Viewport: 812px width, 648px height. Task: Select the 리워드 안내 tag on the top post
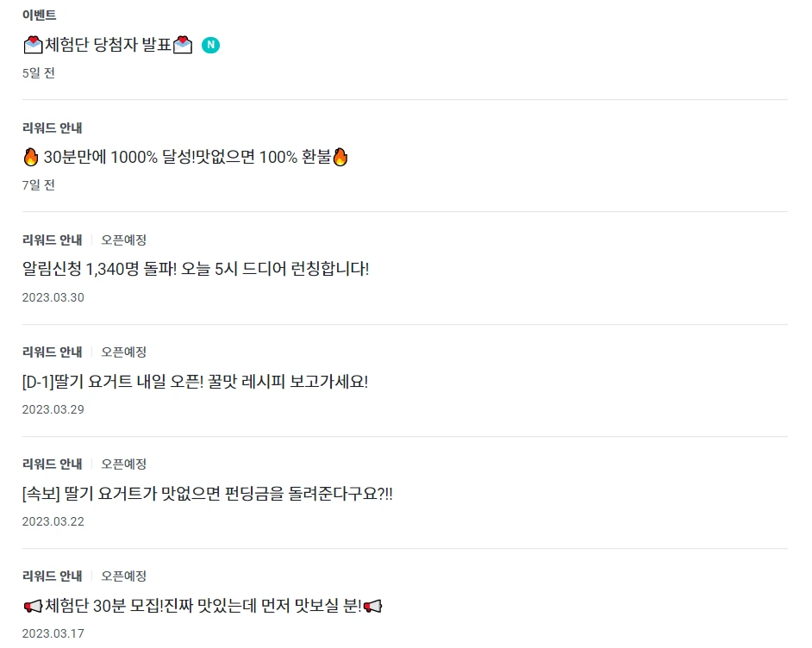pos(51,128)
